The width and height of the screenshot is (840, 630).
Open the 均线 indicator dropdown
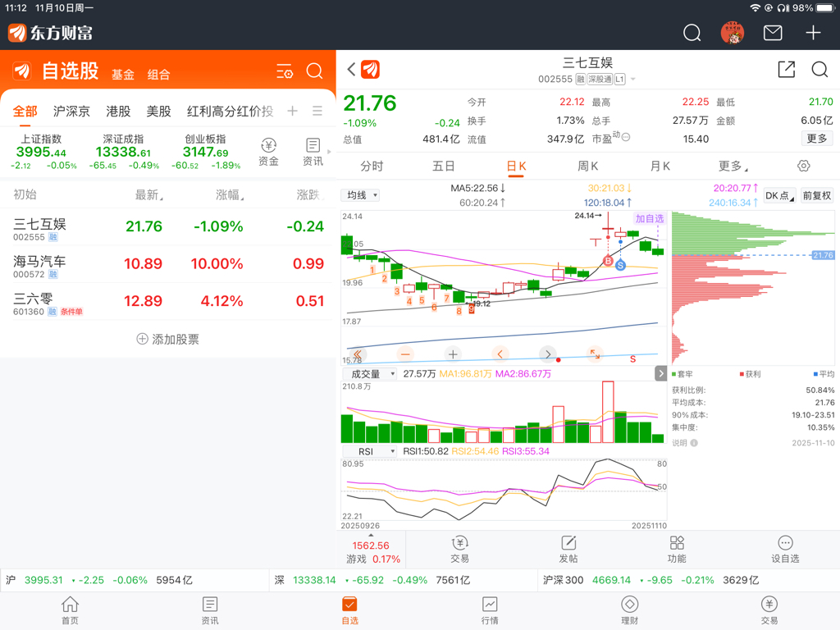coord(361,195)
